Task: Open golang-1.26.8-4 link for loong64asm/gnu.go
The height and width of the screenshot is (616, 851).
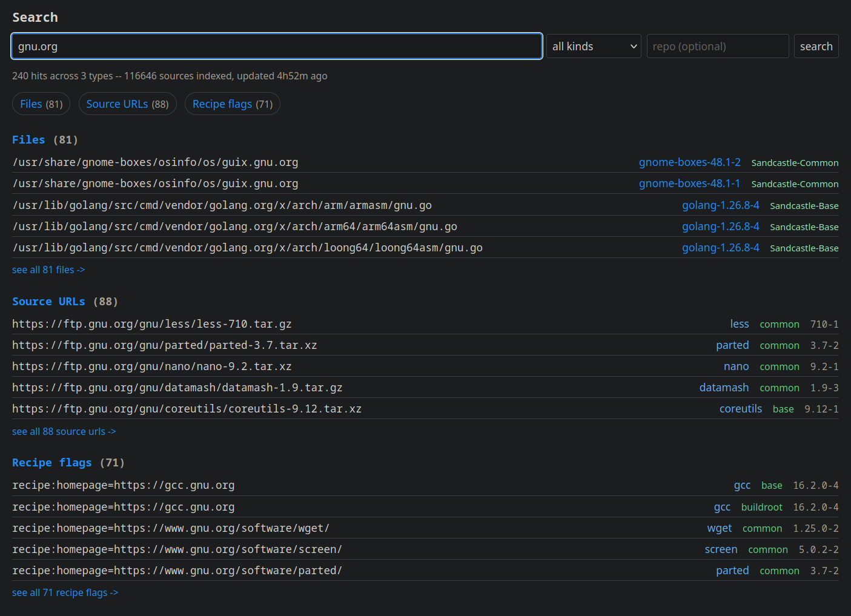Action: (721, 248)
